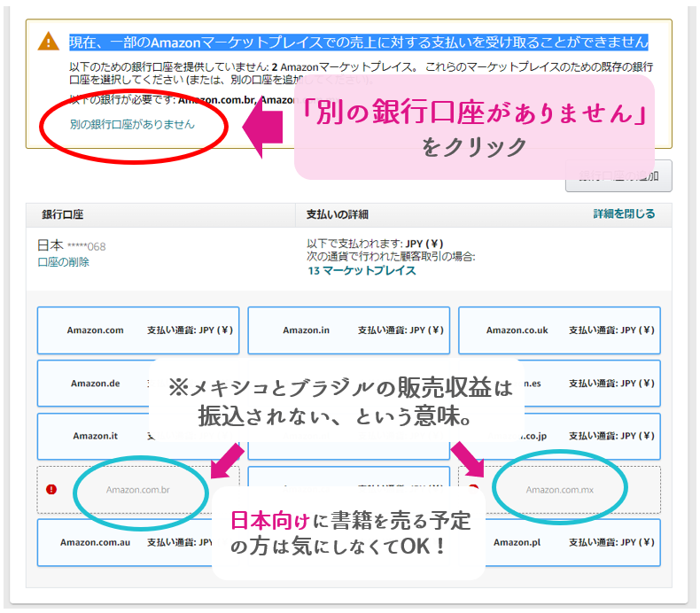The image size is (700, 613).
Task: Select the Amazon.co.uk marketplace card
Action: pyautogui.click(x=559, y=330)
